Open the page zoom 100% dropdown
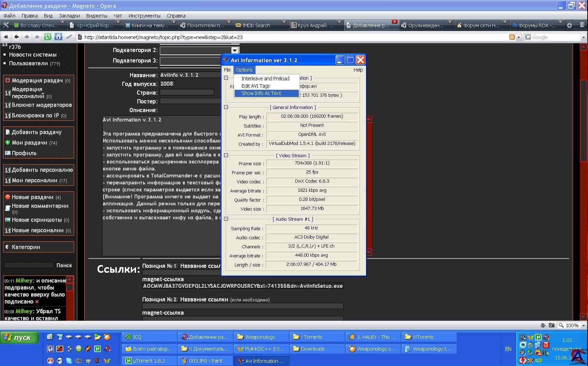The image size is (588, 366). click(583, 325)
